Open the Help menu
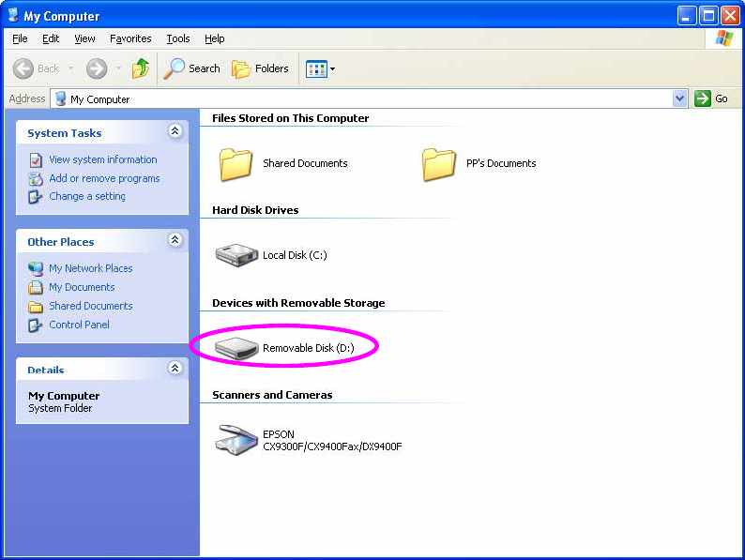 (x=214, y=38)
